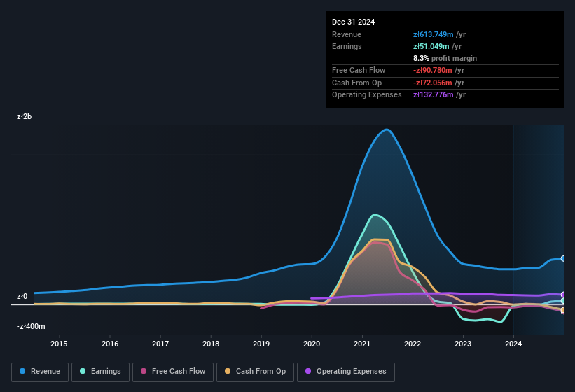Click the 2019 x-axis label
The width and height of the screenshot is (575, 392).
point(261,344)
